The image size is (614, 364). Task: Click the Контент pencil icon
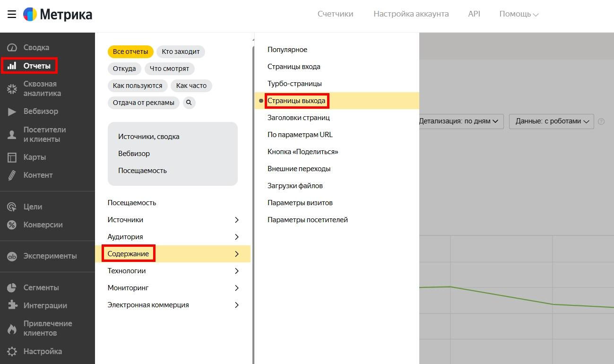click(x=12, y=175)
